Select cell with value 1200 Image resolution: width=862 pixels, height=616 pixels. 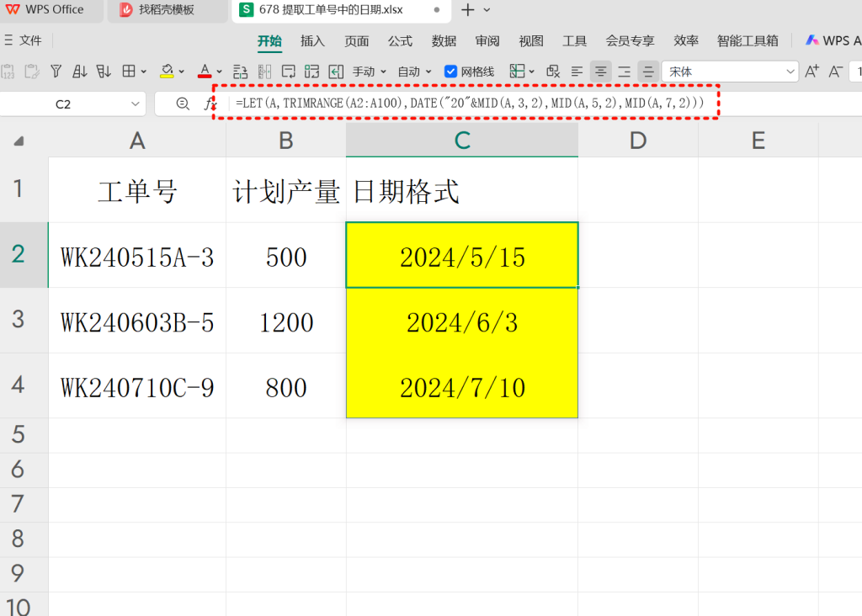point(286,321)
